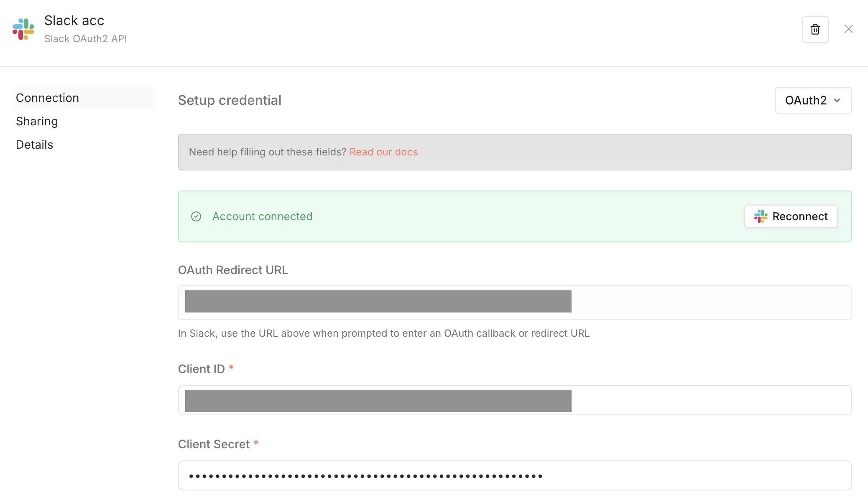The image size is (868, 503).
Task: Expand the chevron next to OAuth2
Action: 837,100
